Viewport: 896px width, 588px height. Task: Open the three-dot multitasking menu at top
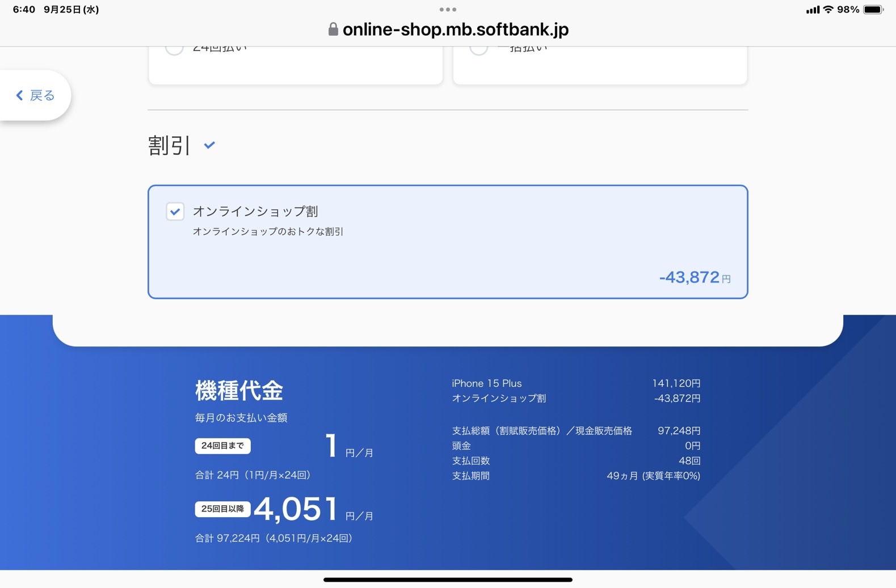click(x=448, y=10)
